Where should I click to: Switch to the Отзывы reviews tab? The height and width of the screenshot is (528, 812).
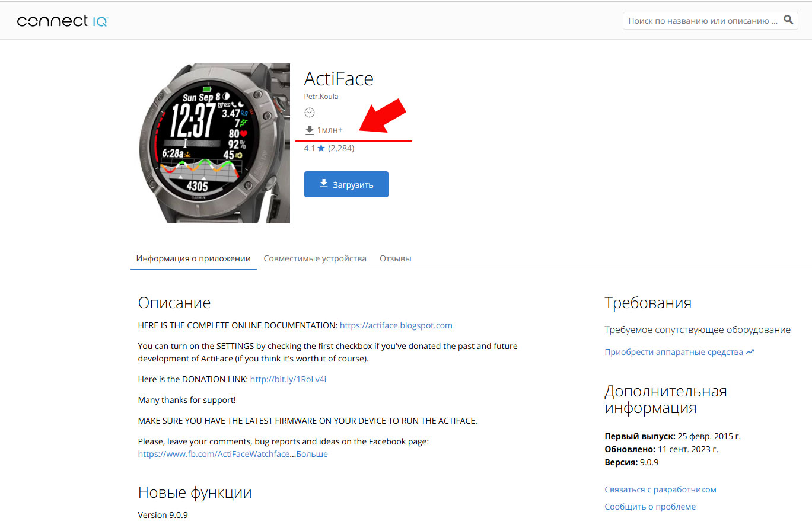pyautogui.click(x=395, y=258)
